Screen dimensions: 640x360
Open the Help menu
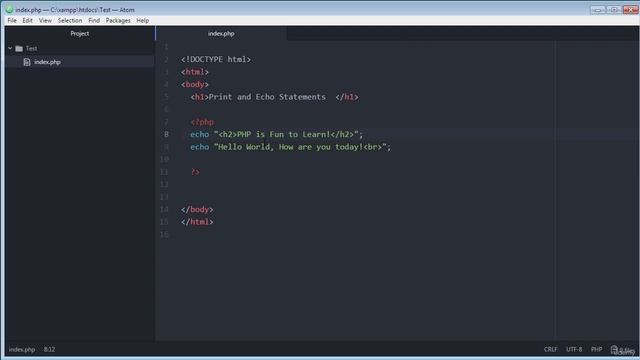point(142,20)
